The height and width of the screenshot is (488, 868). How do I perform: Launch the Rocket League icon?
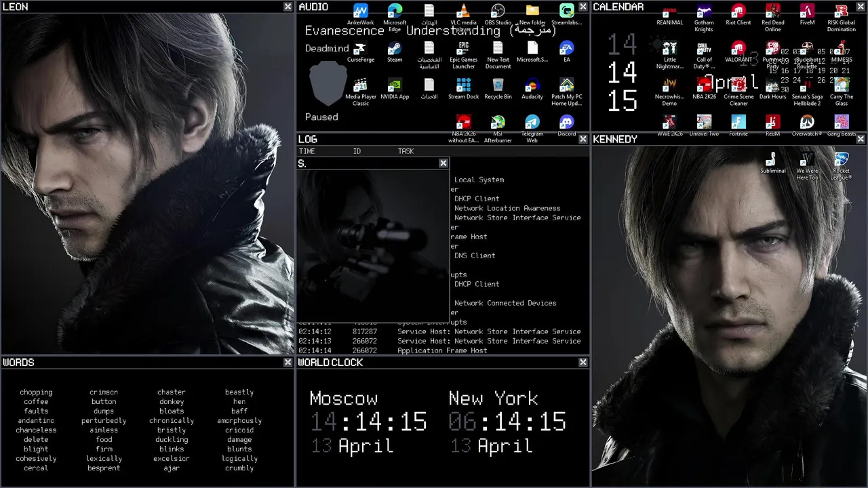842,165
